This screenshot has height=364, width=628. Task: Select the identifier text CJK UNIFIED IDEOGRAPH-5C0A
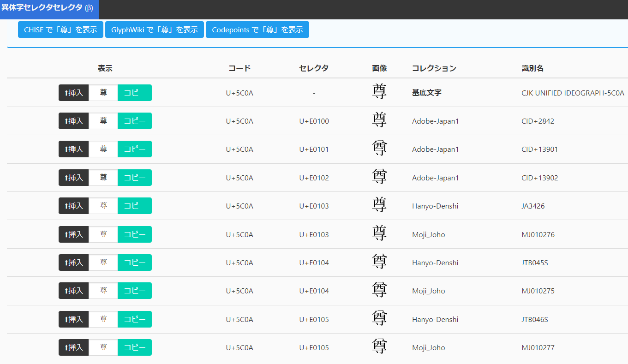coord(573,93)
